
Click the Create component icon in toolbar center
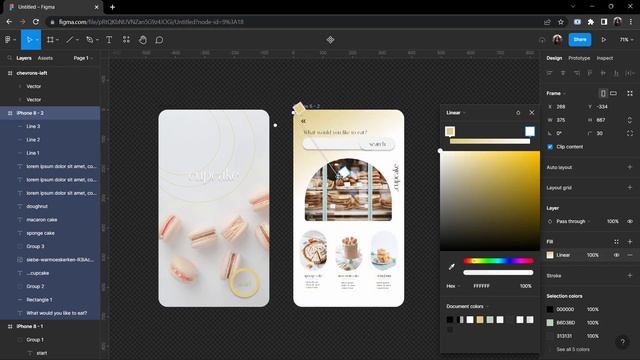(x=330, y=40)
